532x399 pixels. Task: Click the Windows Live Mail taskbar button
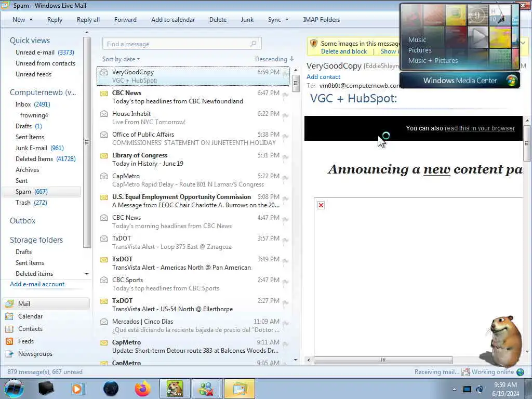coord(239,389)
